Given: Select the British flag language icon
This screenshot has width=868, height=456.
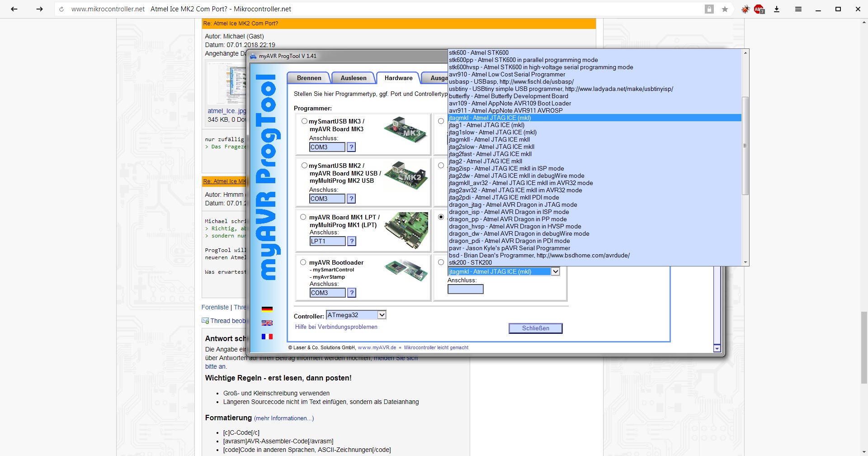Looking at the screenshot, I should [x=267, y=323].
